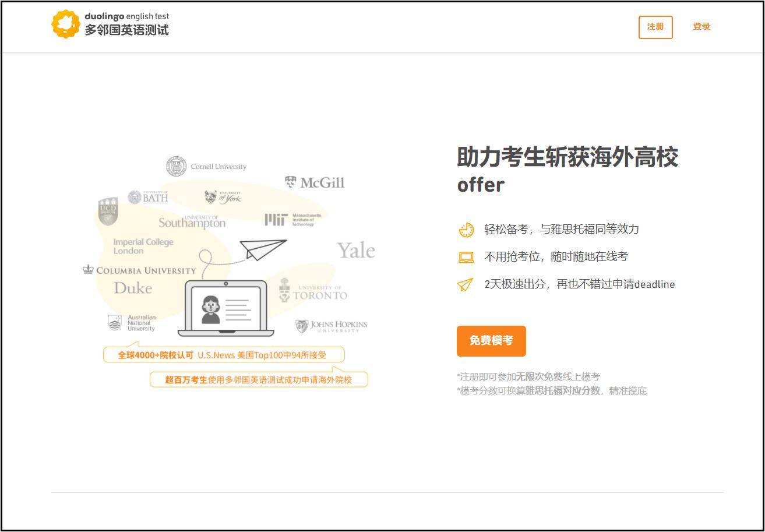
Task: Start the 免费模考 free practice test
Action: coord(491,341)
